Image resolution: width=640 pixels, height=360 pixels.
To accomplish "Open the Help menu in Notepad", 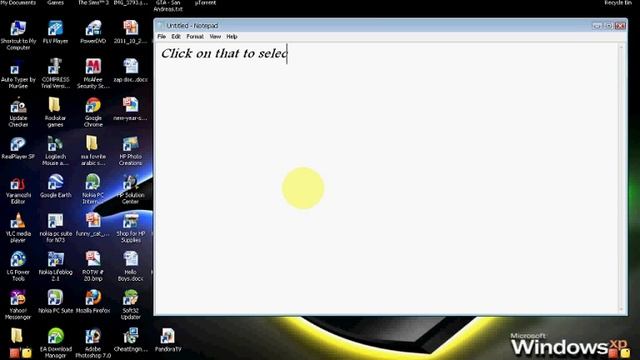I will pos(232,36).
